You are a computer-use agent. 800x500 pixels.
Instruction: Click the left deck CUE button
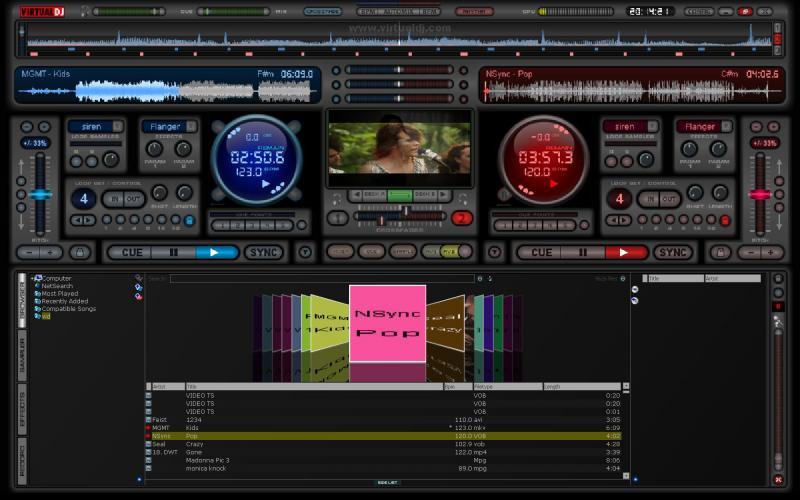point(132,252)
